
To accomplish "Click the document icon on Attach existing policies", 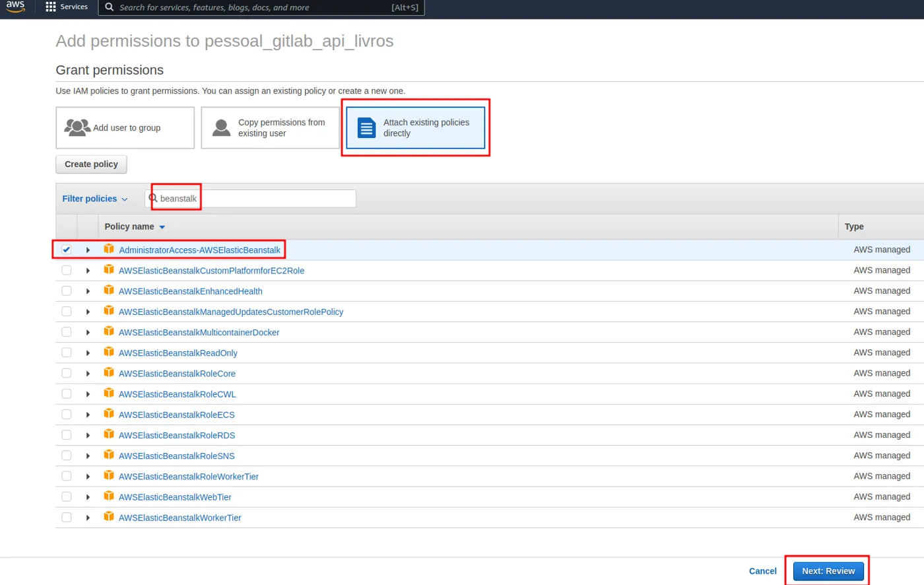I will coord(366,127).
